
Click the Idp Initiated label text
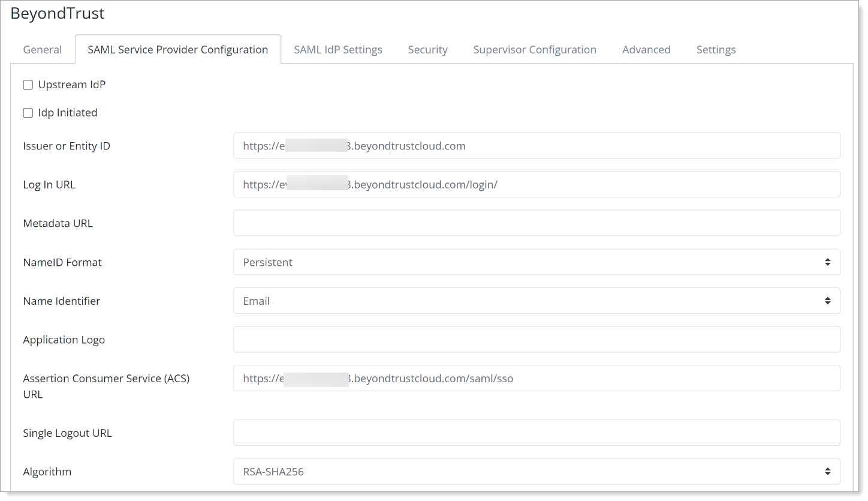tap(68, 113)
